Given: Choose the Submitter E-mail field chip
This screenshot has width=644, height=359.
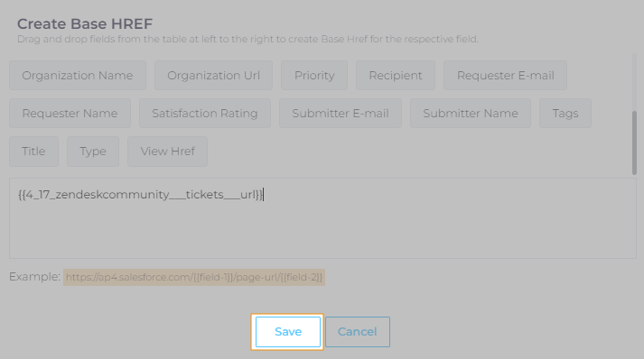Looking at the screenshot, I should click(341, 114).
